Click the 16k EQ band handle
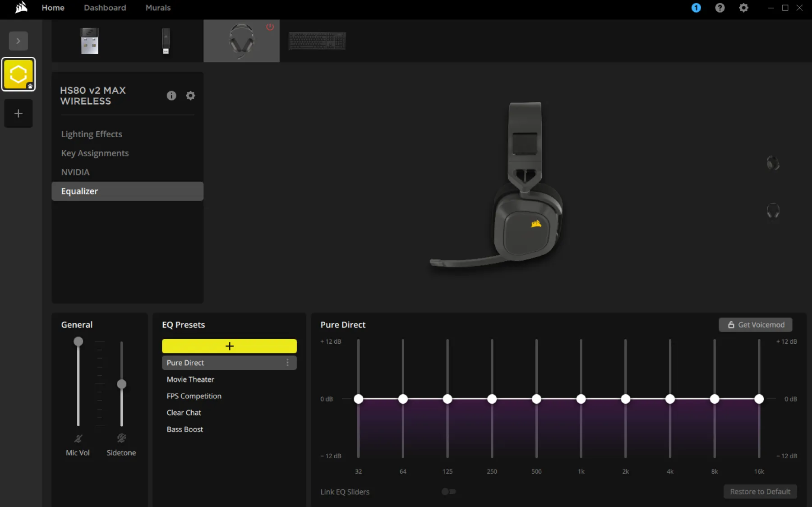This screenshot has height=507, width=812. click(x=759, y=399)
